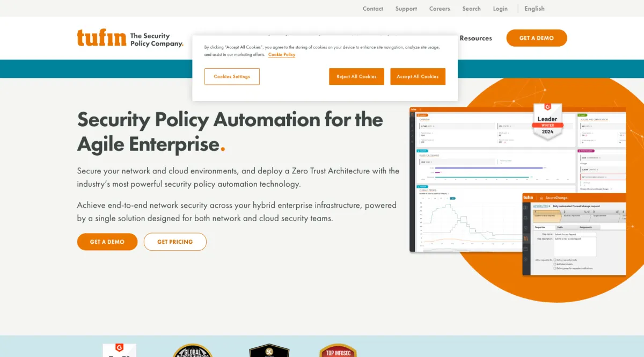Click the SecureChange workflow screenshot

coord(574,234)
